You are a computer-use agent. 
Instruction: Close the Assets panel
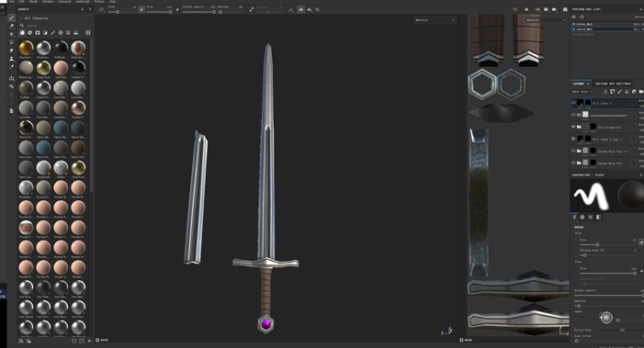pyautogui.click(x=90, y=9)
